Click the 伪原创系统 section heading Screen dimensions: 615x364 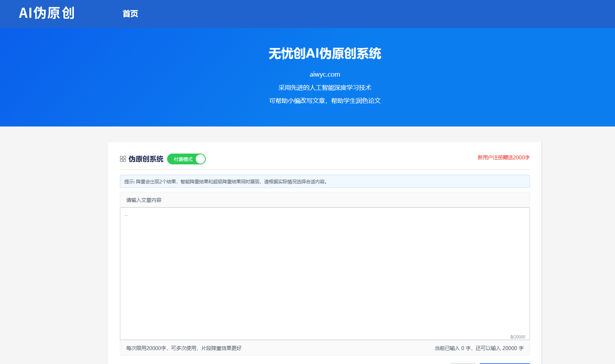point(146,159)
